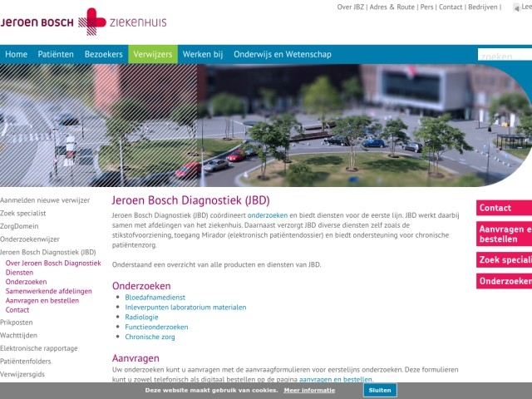Open Onderwijs en Wetenschap menu
532x399 pixels.
tap(283, 54)
